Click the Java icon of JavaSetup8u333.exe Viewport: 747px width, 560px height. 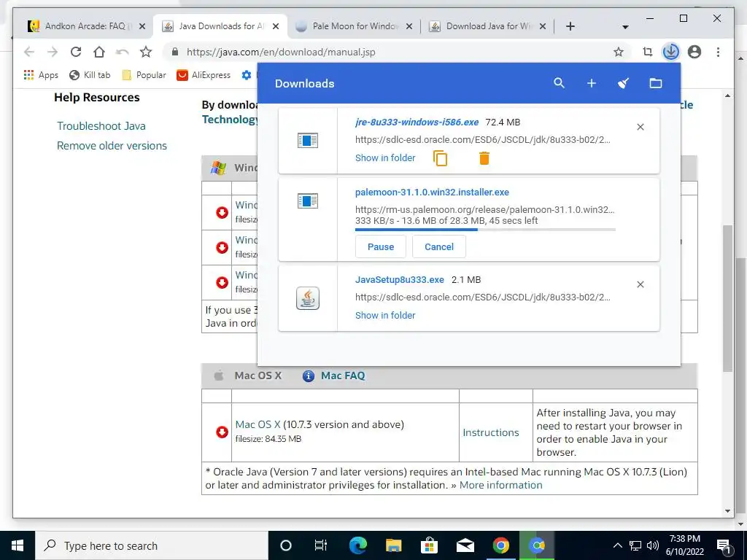pos(308,298)
